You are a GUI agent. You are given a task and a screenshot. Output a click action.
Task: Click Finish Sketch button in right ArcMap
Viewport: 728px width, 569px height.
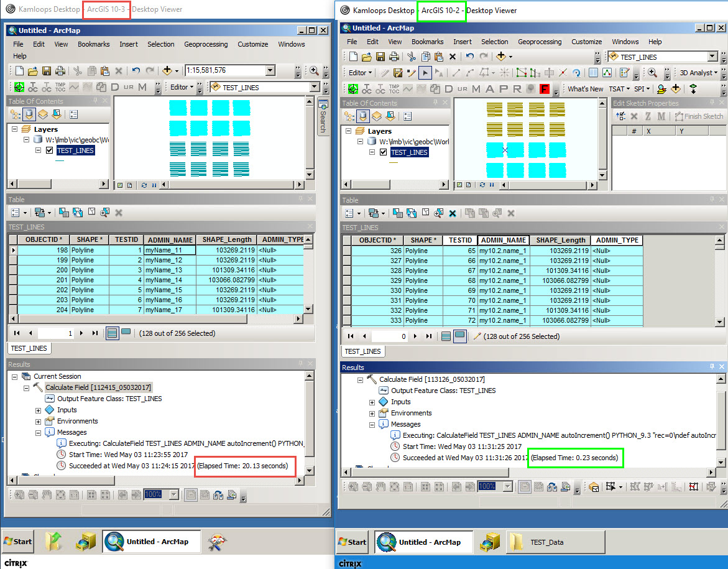pos(699,116)
